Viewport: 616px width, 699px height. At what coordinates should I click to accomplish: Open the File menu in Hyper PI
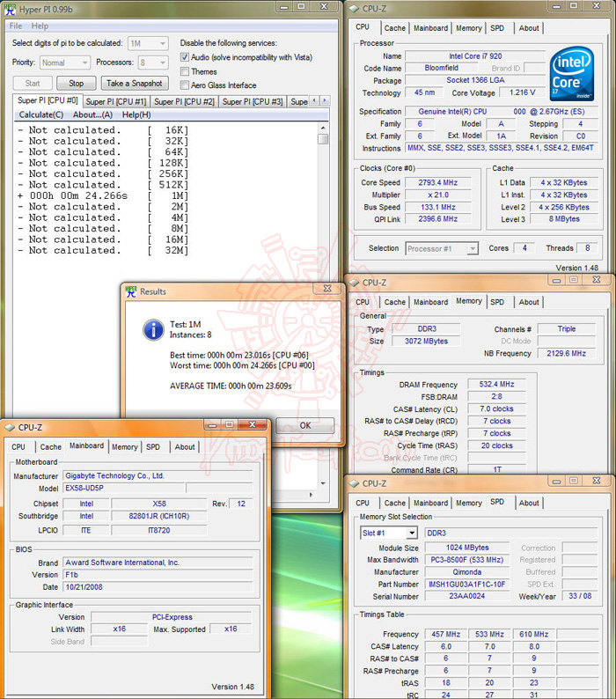click(x=16, y=26)
